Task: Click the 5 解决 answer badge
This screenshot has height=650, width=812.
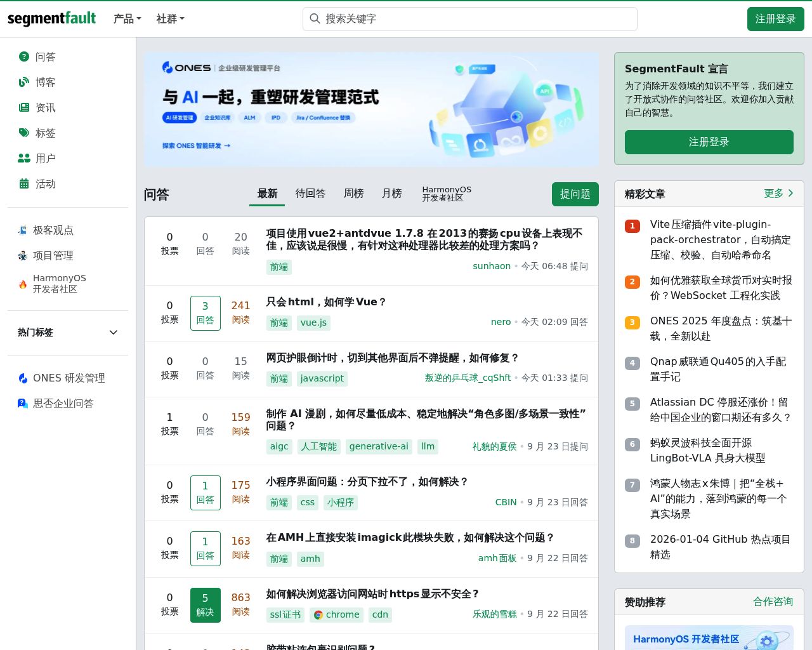Action: pyautogui.click(x=205, y=605)
